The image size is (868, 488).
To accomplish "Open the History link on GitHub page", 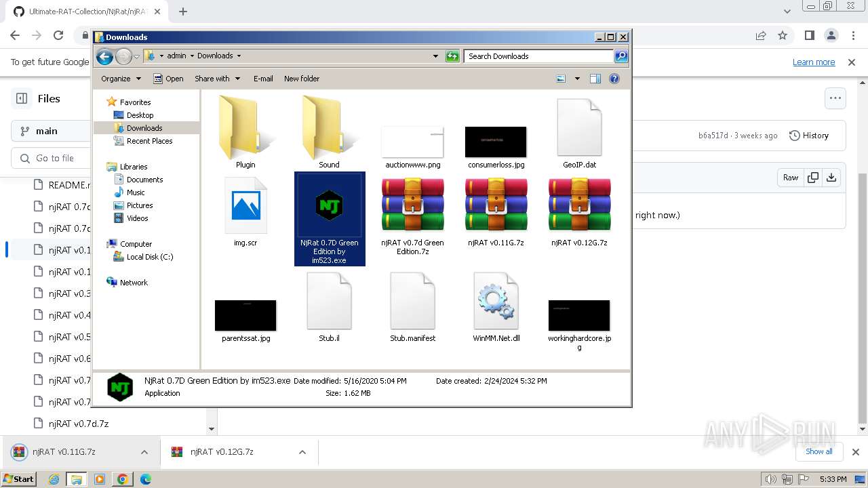I will [809, 136].
